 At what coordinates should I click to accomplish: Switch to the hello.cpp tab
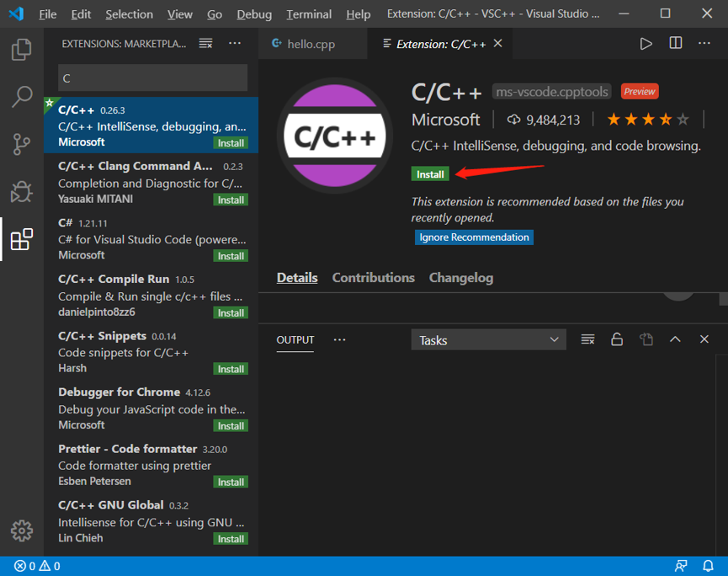click(312, 44)
